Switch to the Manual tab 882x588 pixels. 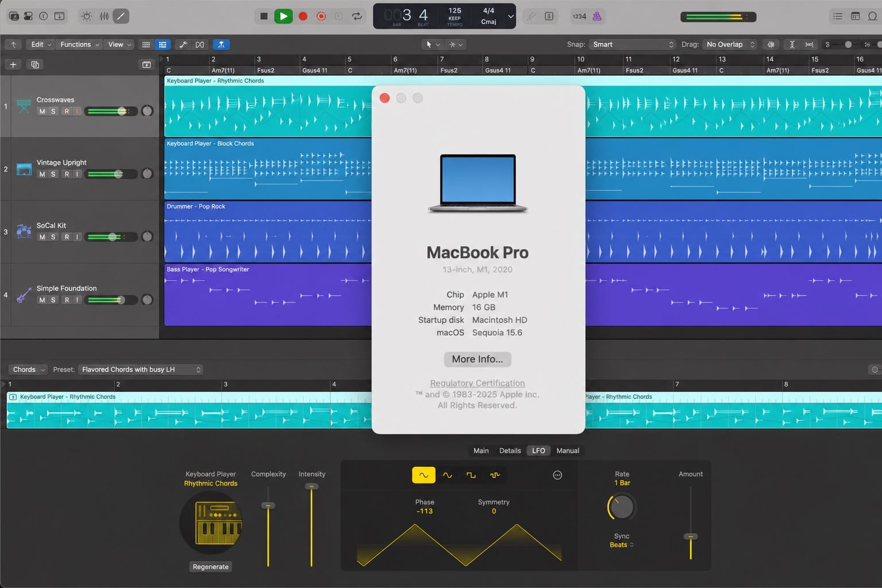pos(567,451)
